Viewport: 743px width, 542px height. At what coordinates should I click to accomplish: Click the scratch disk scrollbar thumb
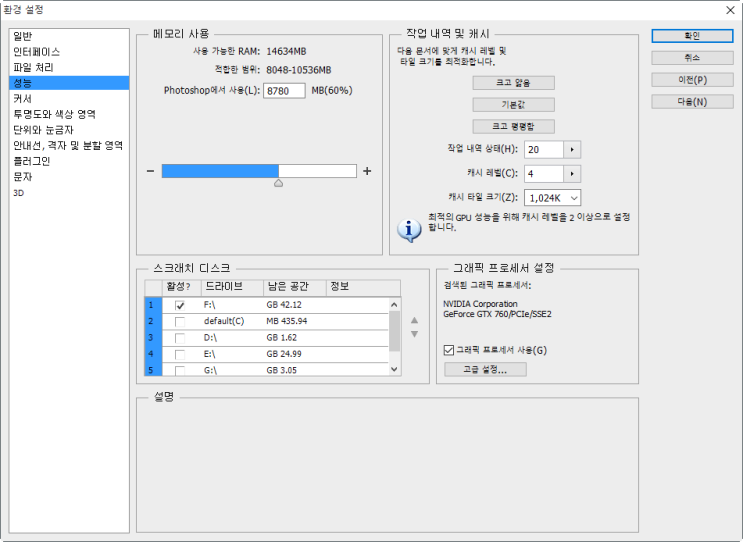click(x=394, y=331)
